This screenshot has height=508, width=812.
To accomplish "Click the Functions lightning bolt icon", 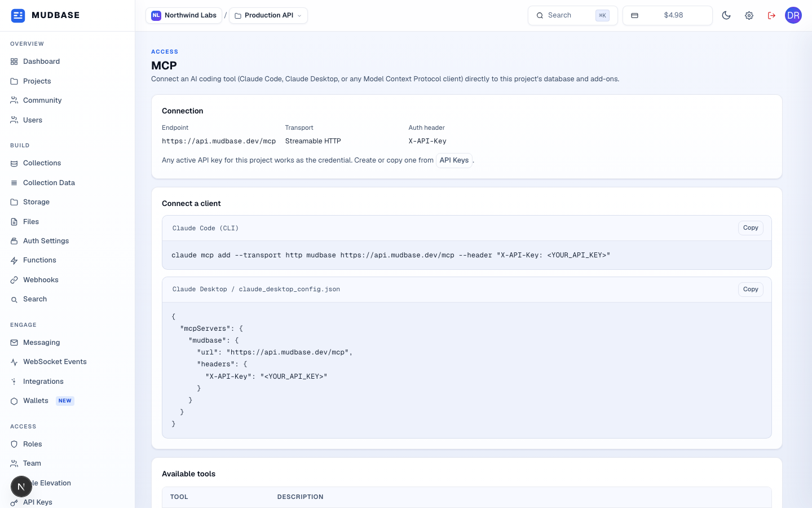I will 14,260.
